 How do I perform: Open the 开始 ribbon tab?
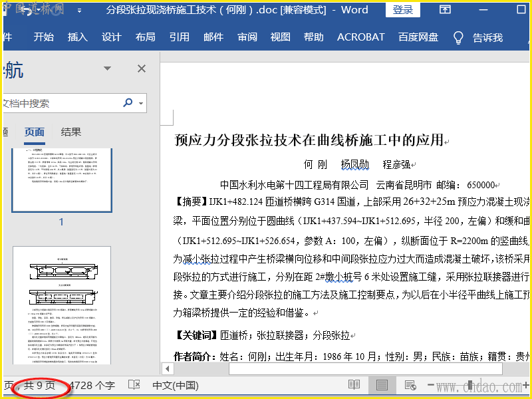click(43, 37)
